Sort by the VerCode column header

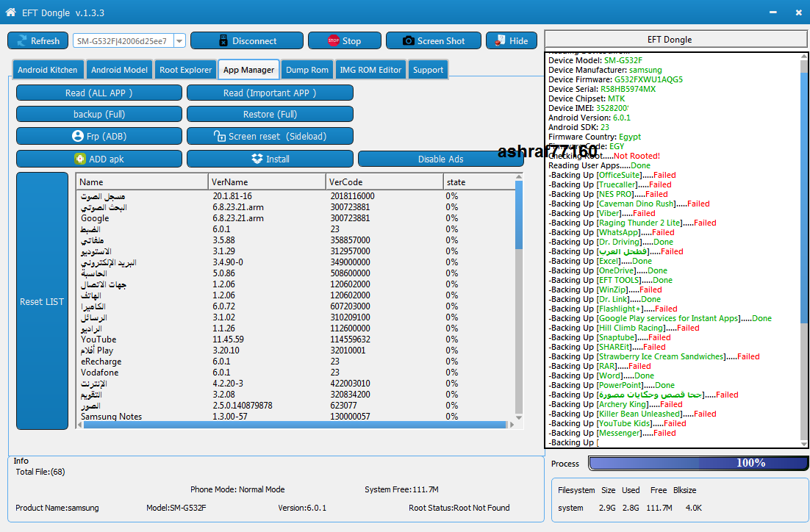pyautogui.click(x=384, y=182)
